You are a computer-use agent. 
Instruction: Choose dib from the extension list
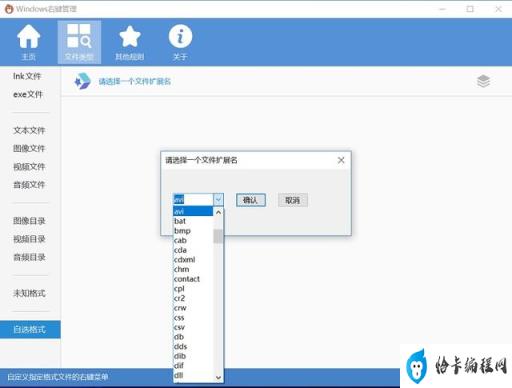pyautogui.click(x=193, y=356)
